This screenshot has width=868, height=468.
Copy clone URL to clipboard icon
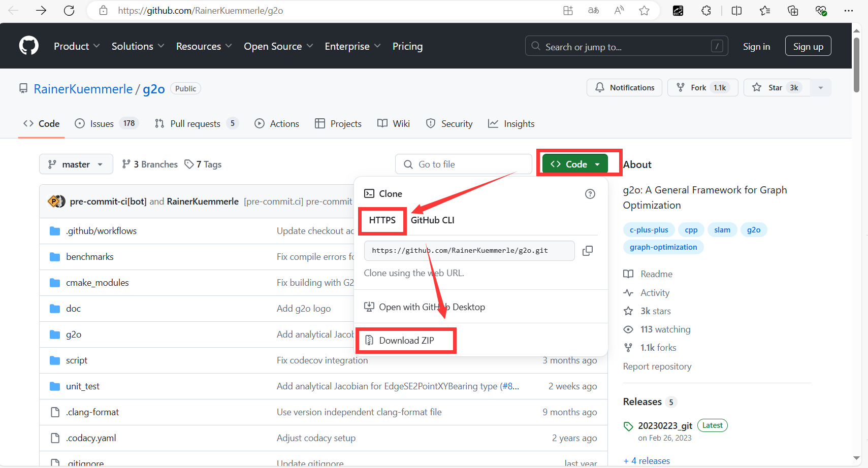click(x=588, y=251)
